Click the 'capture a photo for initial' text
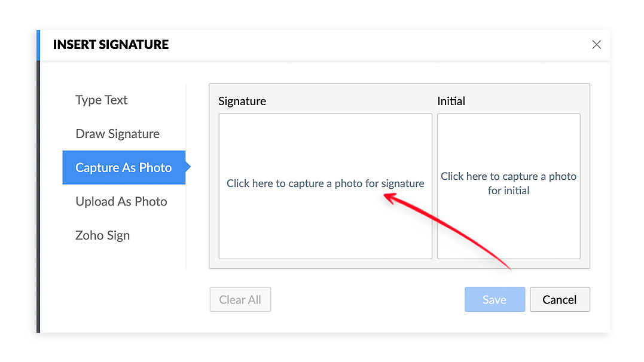The width and height of the screenshot is (644, 362). (x=508, y=183)
